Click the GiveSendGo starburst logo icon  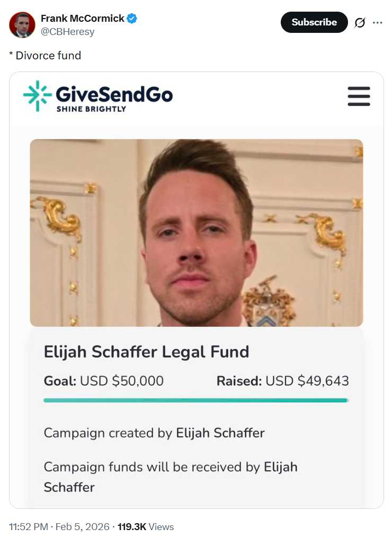pyautogui.click(x=37, y=96)
